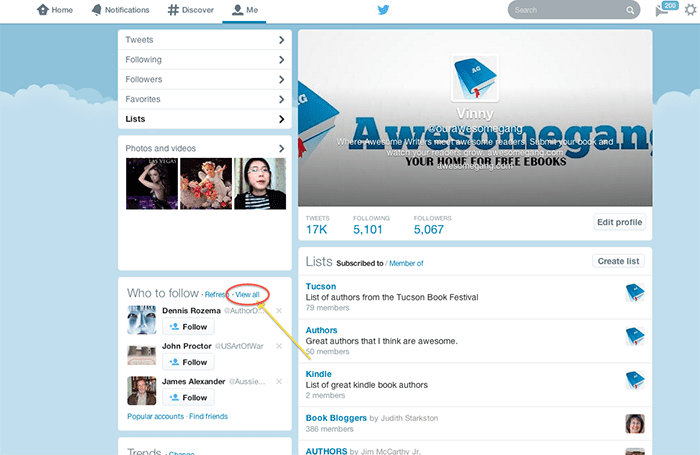Image resolution: width=700 pixels, height=455 pixels.
Task: Open Dennis Rozema's profile name
Action: (x=191, y=310)
